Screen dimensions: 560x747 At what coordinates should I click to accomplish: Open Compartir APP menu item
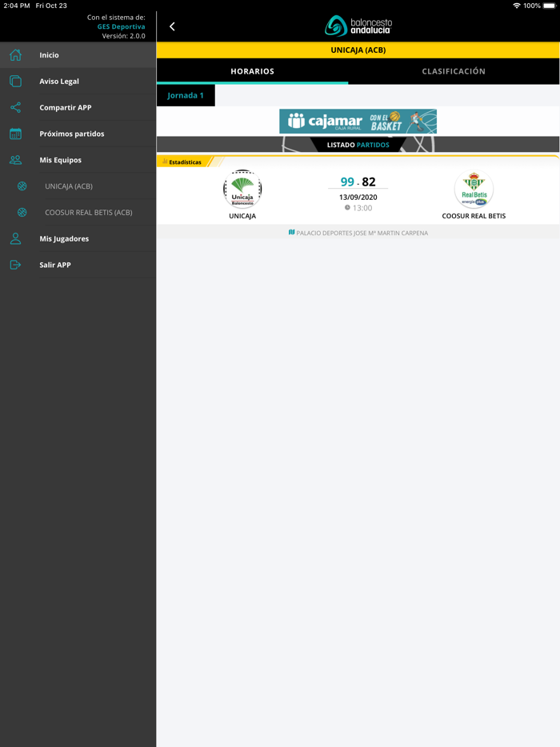click(78, 107)
